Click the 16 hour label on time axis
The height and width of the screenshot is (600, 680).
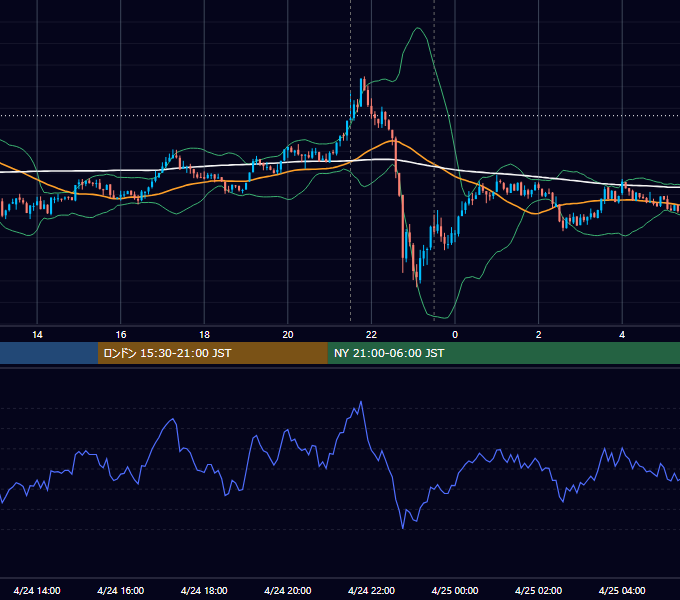121,335
